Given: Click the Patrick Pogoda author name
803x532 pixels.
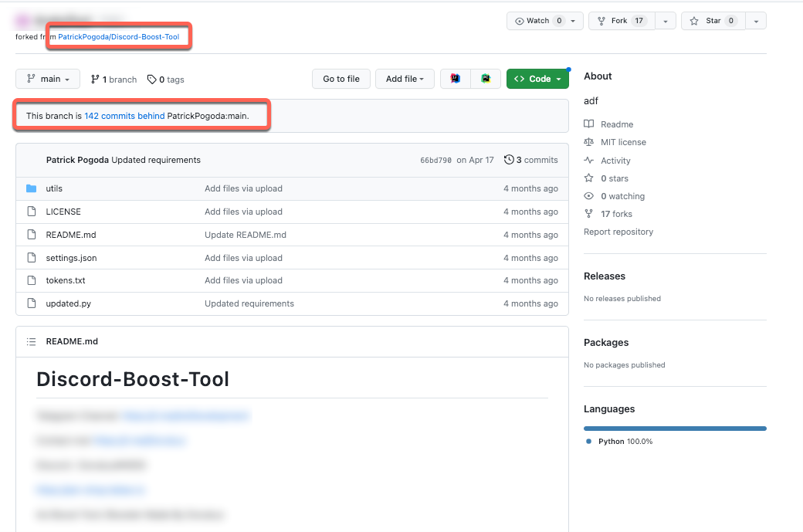Looking at the screenshot, I should point(77,160).
